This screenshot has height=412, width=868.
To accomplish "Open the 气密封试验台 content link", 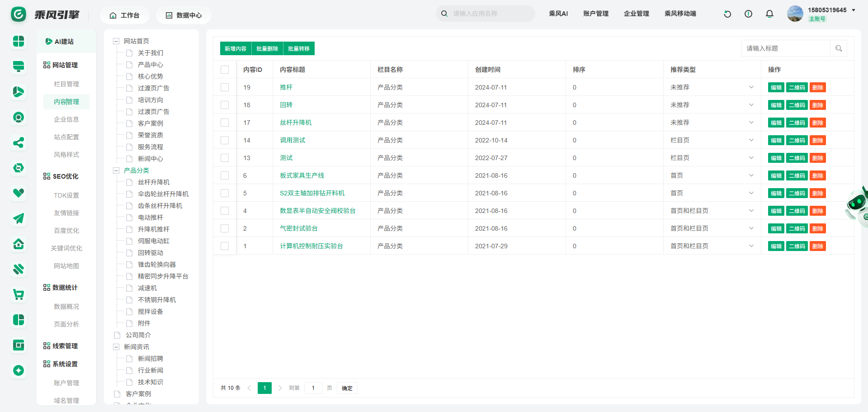I will (298, 228).
